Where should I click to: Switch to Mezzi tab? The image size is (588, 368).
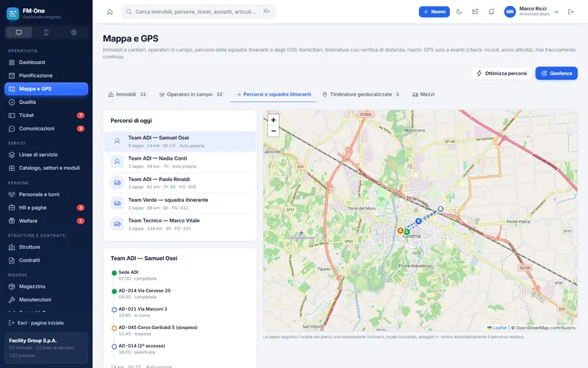(423, 94)
